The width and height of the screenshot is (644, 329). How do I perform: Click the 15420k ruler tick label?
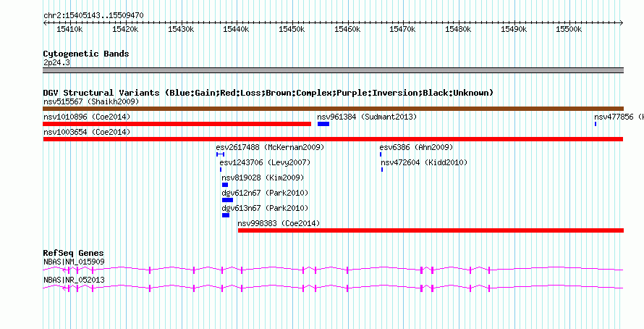125,30
